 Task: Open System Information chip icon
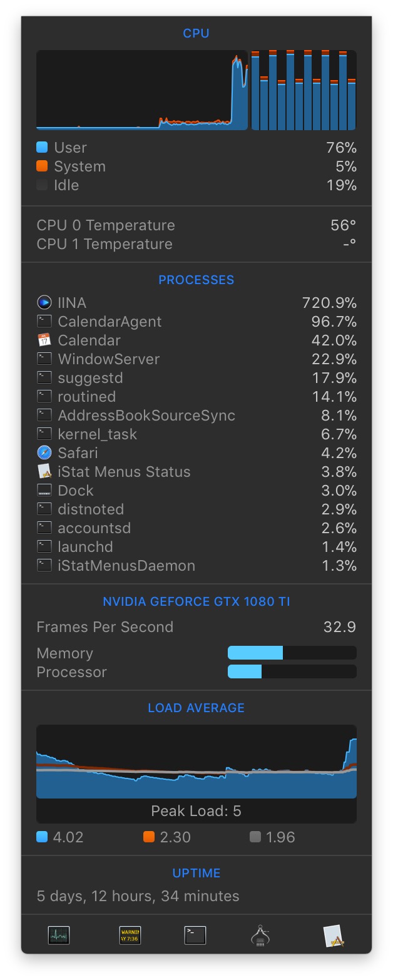260,935
